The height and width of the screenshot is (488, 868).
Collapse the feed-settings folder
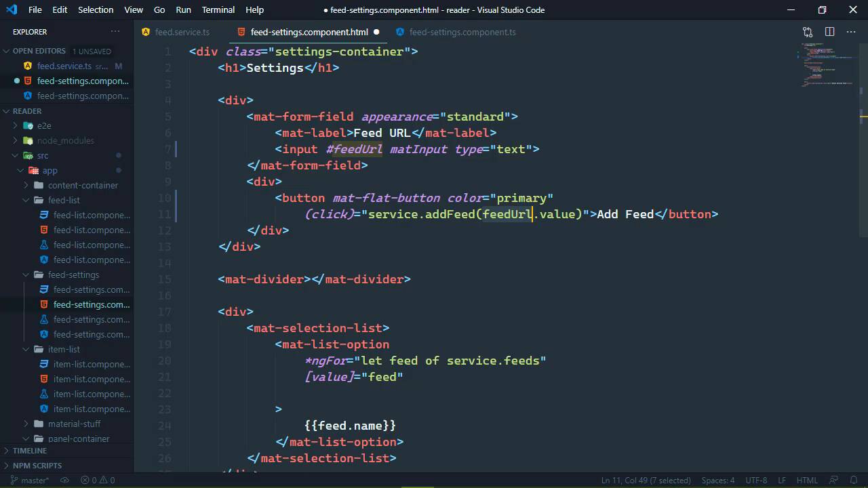pos(66,274)
